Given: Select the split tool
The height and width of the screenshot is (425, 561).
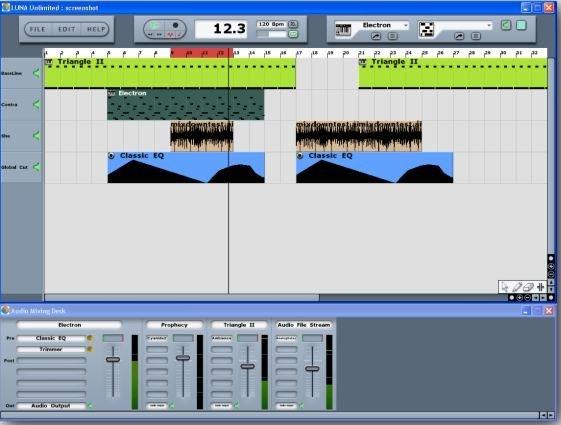Looking at the screenshot, I should tap(540, 287).
